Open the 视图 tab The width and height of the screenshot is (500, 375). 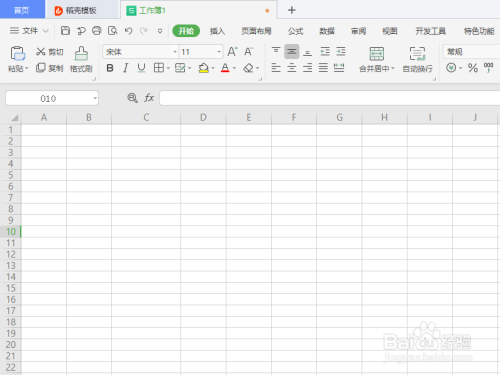[x=390, y=31]
